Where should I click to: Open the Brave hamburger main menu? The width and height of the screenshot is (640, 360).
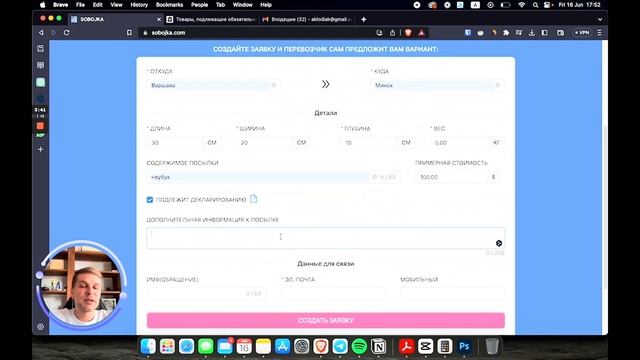tap(599, 33)
